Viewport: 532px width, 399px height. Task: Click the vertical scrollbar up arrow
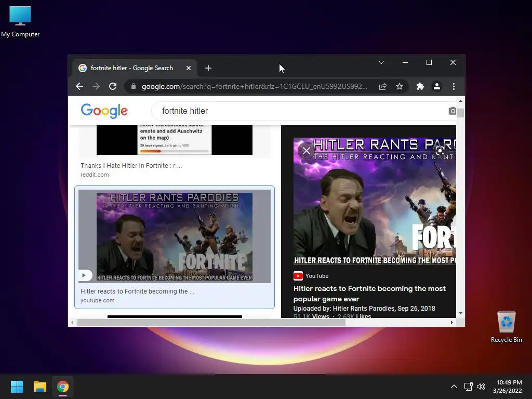coord(460,101)
